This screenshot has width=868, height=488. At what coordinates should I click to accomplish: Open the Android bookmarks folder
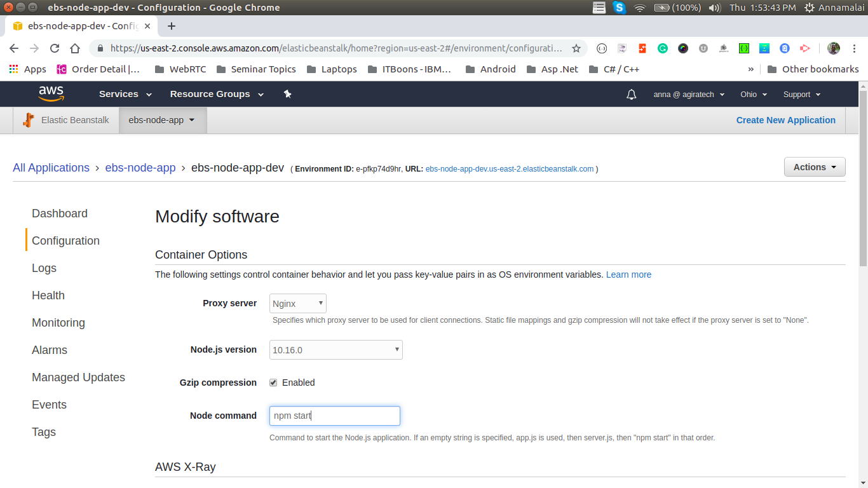[x=491, y=69]
